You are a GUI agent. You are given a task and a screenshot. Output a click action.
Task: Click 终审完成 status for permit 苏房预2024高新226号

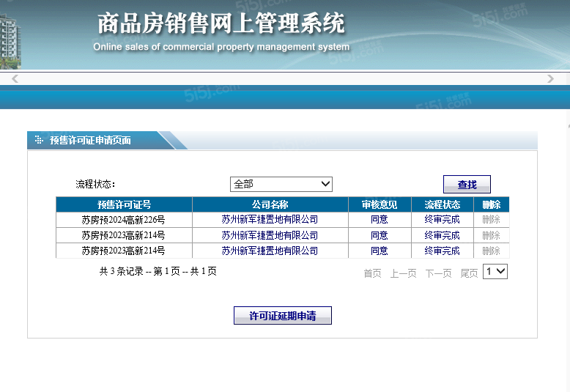pos(442,220)
